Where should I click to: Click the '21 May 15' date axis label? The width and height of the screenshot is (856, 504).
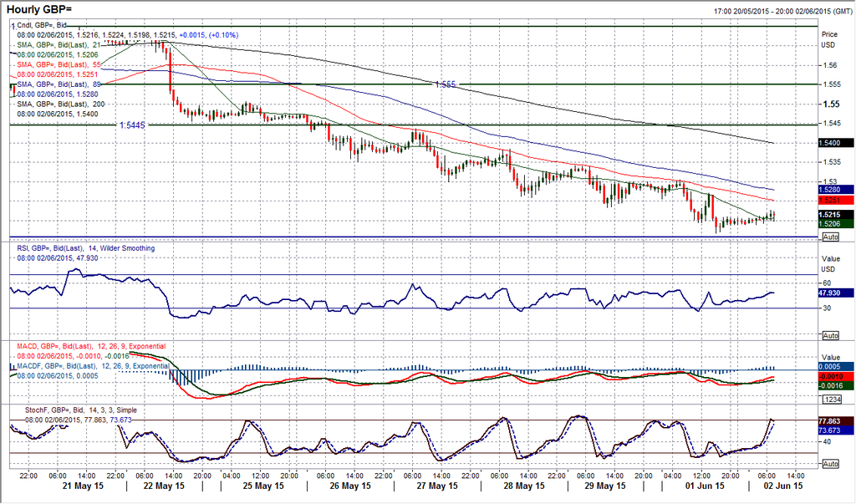pyautogui.click(x=83, y=486)
